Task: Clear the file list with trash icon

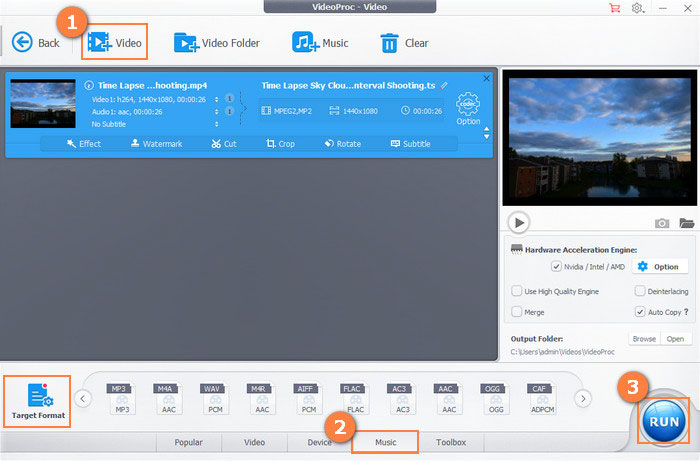Action: (404, 43)
